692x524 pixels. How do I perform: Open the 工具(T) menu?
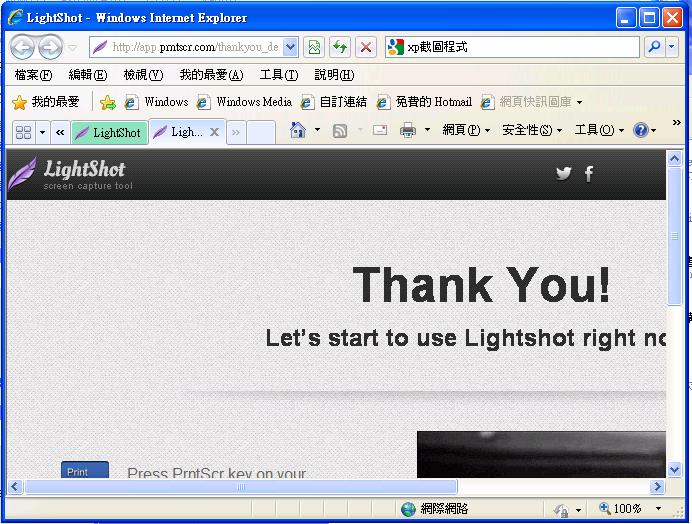coord(278,75)
